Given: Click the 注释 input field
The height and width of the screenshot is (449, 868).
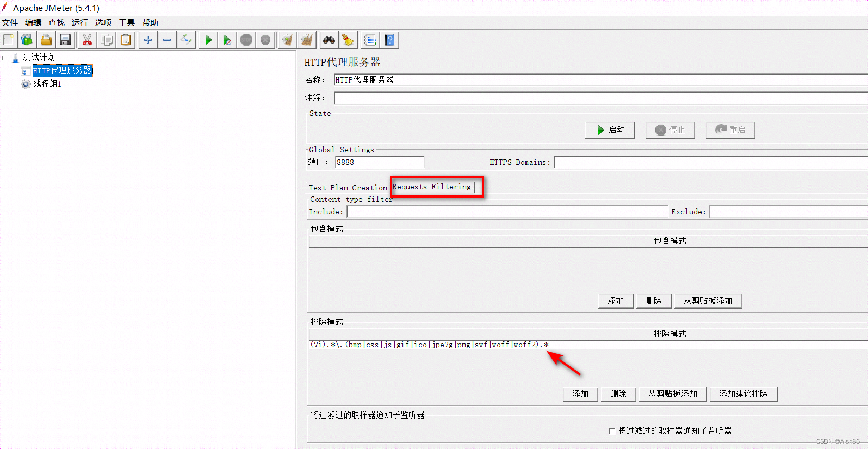Looking at the screenshot, I should click(600, 98).
